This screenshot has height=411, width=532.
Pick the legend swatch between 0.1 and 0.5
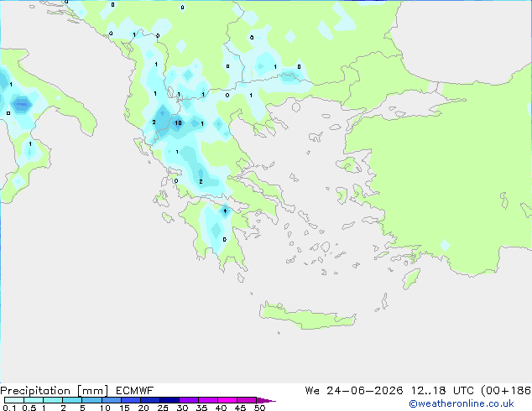14,400
